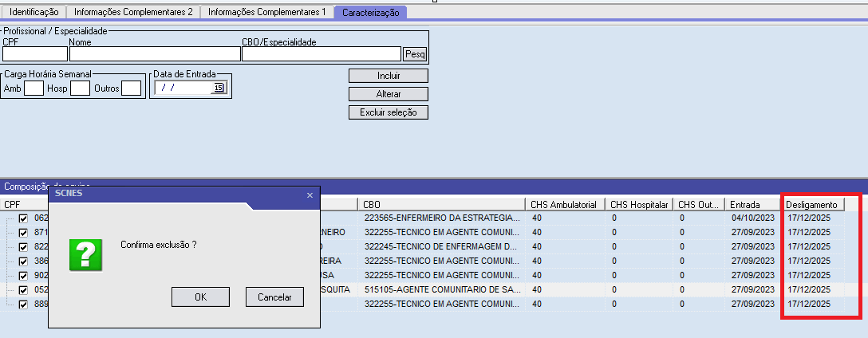Toggle the checkbox for CPF starting 386

[23, 261]
